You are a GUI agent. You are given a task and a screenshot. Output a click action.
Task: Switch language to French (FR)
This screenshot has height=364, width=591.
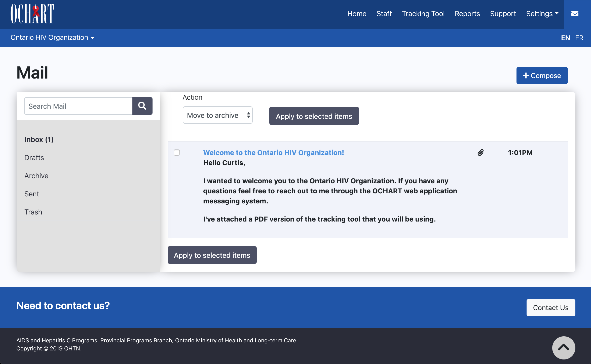pyautogui.click(x=580, y=38)
